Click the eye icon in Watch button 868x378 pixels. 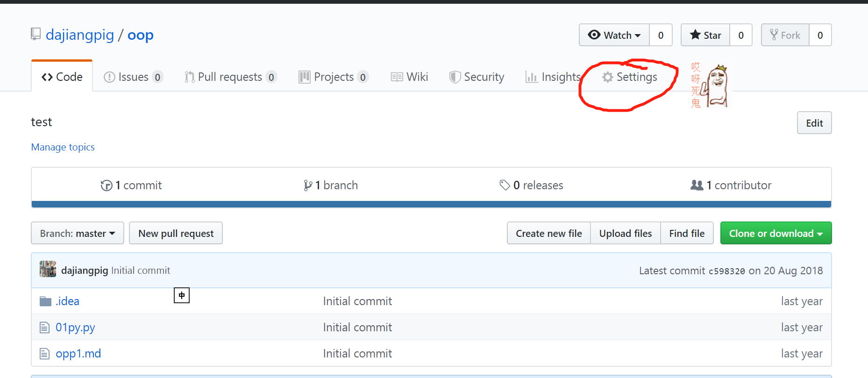click(x=594, y=35)
